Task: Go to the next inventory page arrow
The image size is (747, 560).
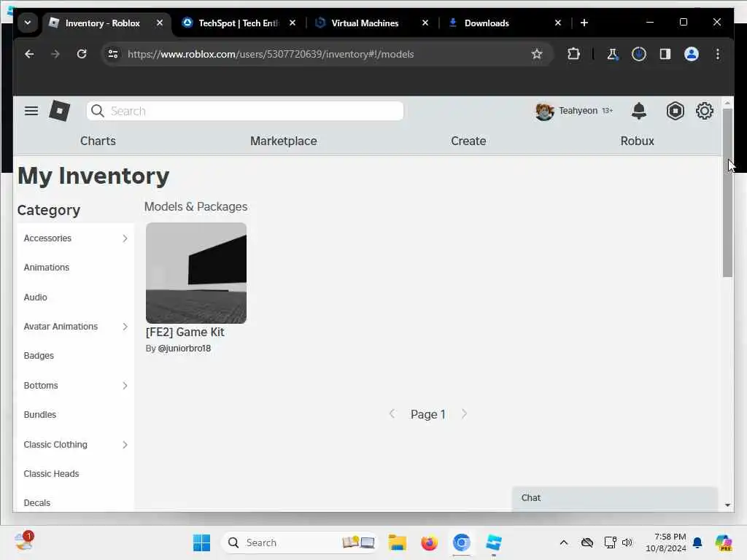Action: [x=464, y=414]
